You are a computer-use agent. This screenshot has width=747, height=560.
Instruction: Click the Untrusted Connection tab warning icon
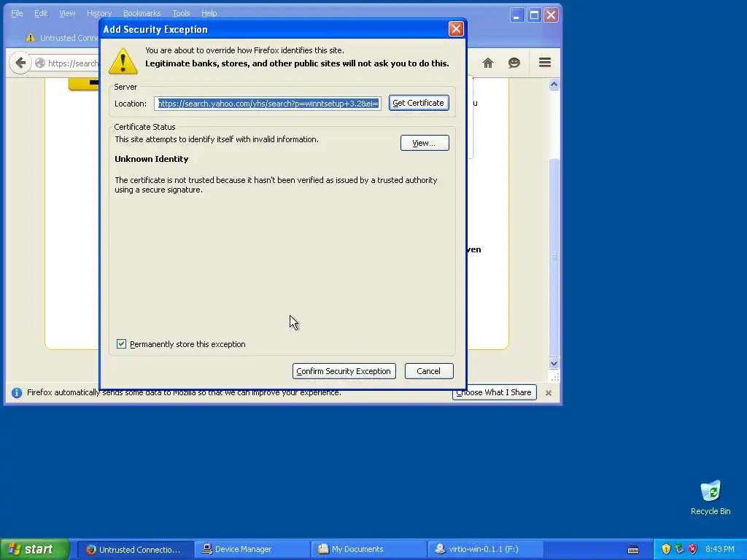coord(31,38)
